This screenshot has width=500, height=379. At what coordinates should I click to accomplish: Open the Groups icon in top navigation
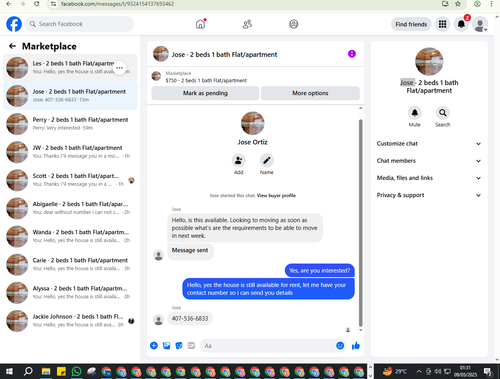pyautogui.click(x=294, y=24)
